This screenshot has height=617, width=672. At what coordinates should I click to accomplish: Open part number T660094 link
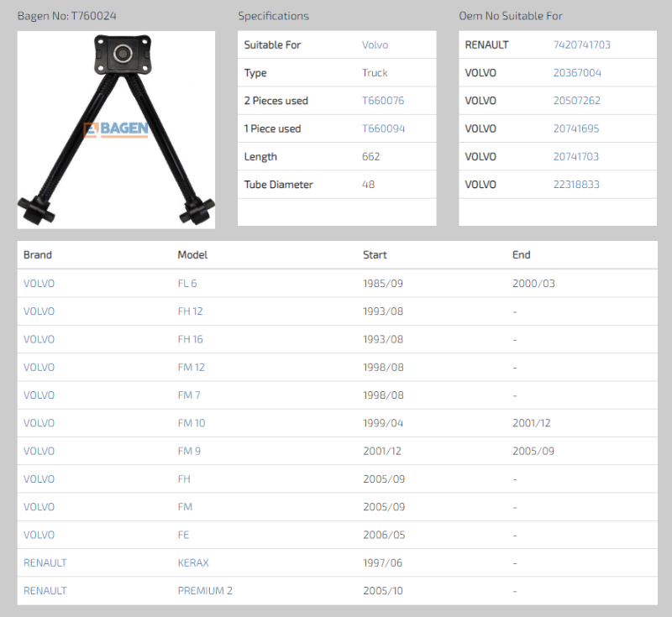click(384, 128)
